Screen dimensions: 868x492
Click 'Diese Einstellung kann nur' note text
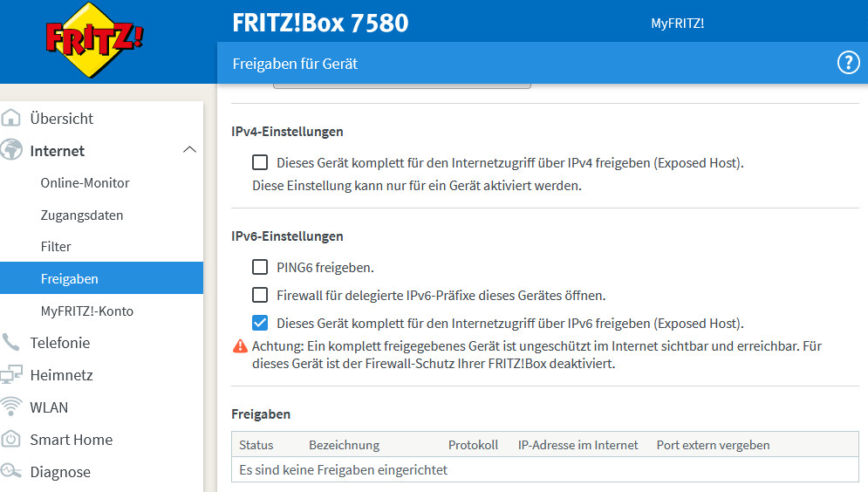[x=417, y=186]
